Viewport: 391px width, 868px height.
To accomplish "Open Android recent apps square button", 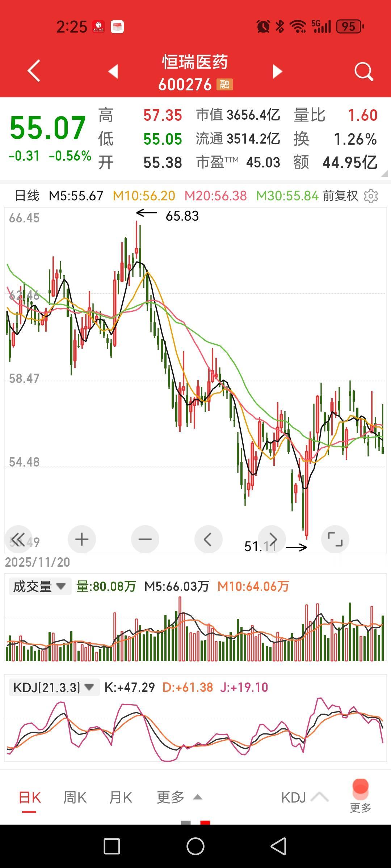I will tap(112, 846).
